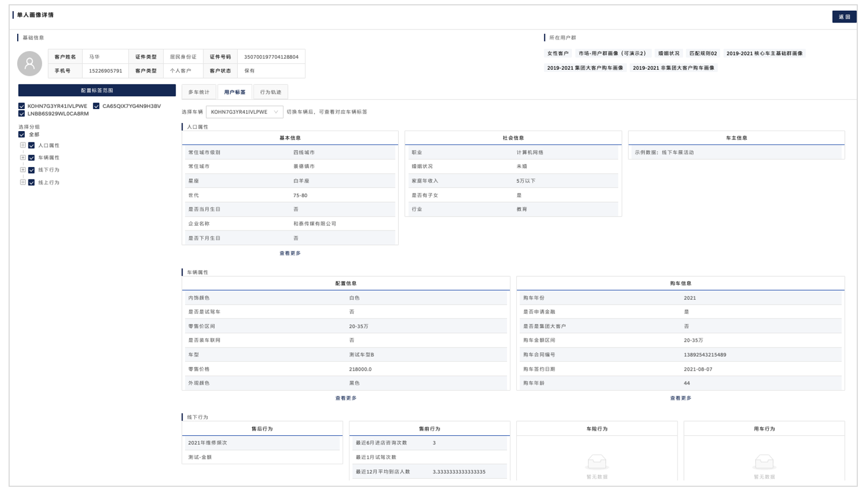Viewport: 868px width, 490px height.
Task: Uncheck the KOHN7G3YR41IVLPWE vehicle checkbox
Action: click(x=21, y=106)
